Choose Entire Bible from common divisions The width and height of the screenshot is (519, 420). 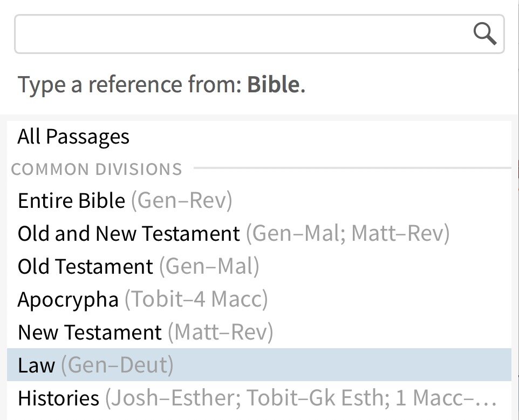coord(259,200)
